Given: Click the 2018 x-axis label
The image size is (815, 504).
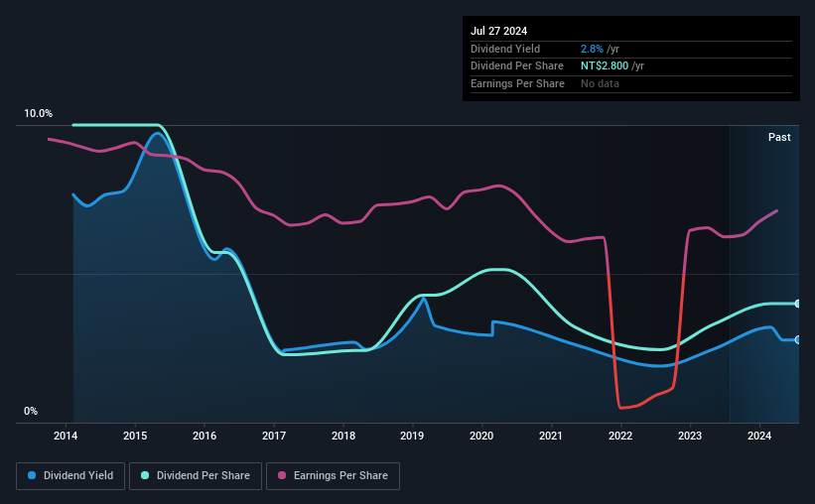Looking at the screenshot, I should [343, 436].
